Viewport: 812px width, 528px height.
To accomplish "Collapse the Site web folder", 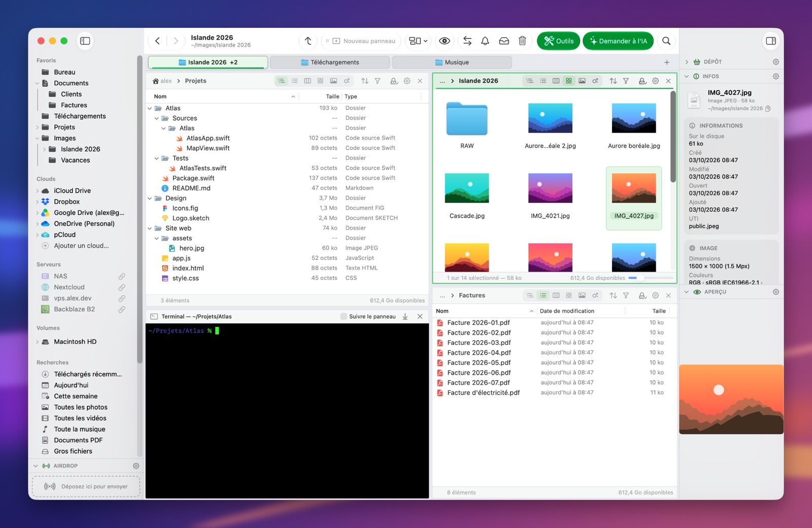I will pos(150,228).
